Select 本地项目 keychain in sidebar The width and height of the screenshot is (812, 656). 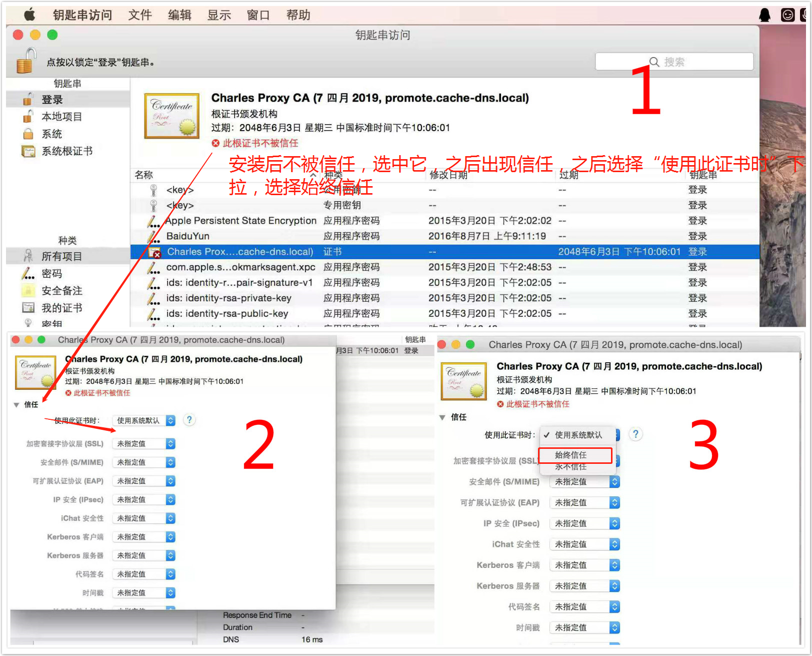point(68,117)
